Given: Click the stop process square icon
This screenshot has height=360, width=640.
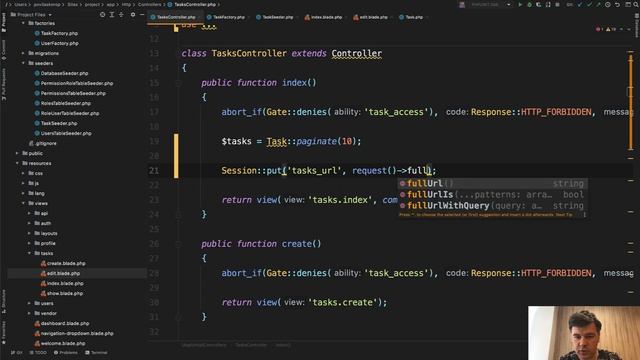Looking at the screenshot, I should 557,4.
